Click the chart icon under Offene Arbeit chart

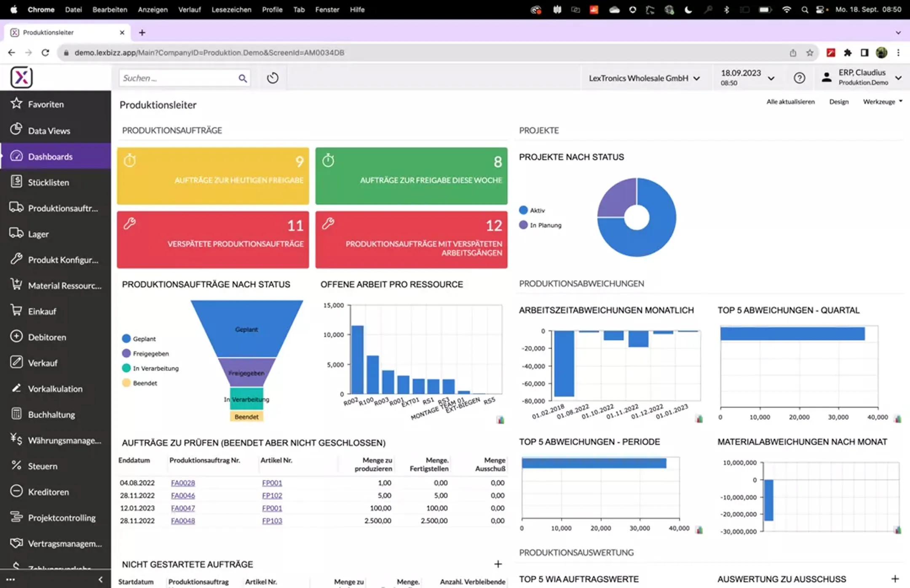click(500, 420)
